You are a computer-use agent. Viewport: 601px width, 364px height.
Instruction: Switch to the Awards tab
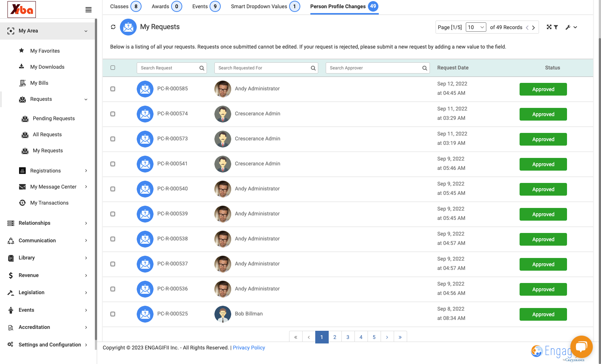(167, 6)
